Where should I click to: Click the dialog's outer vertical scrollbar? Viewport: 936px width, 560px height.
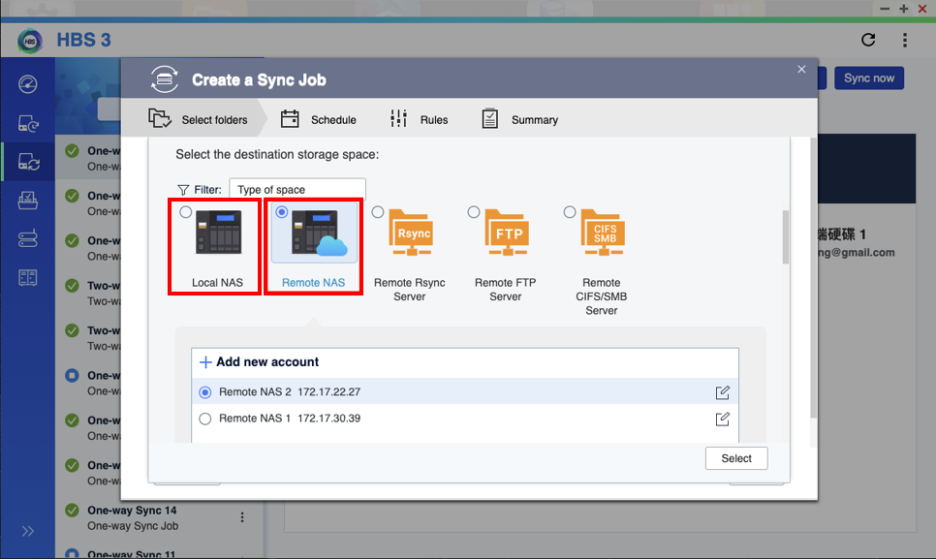pos(813,278)
